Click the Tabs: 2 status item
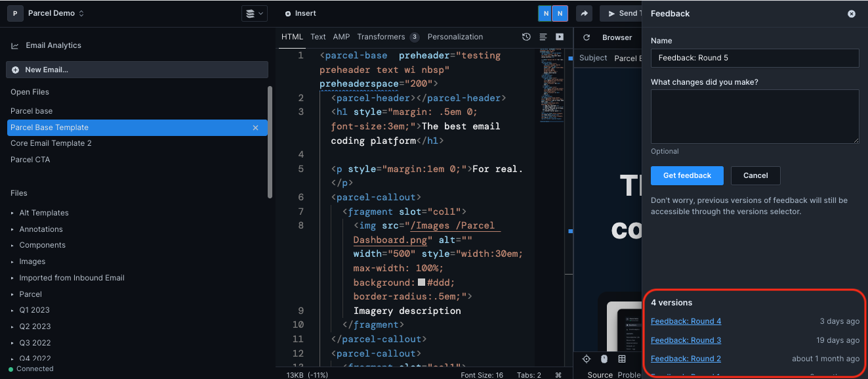The width and height of the screenshot is (868, 379). pos(529,375)
